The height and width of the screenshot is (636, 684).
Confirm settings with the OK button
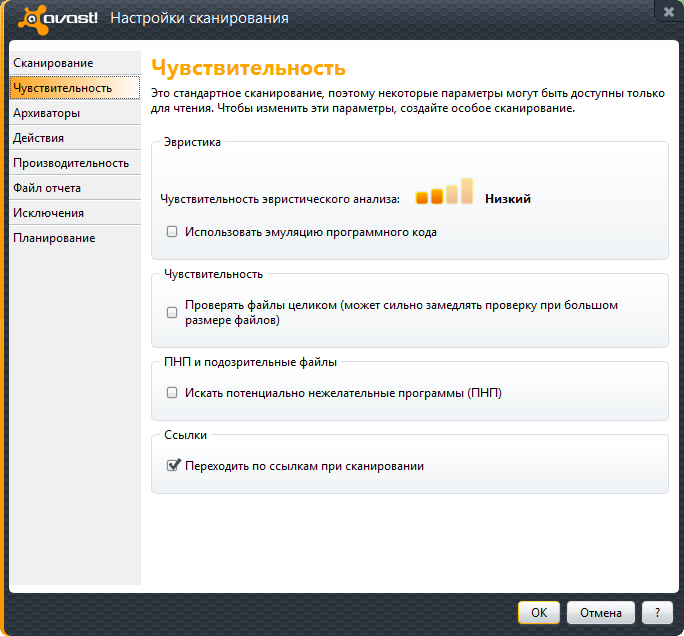(x=538, y=612)
